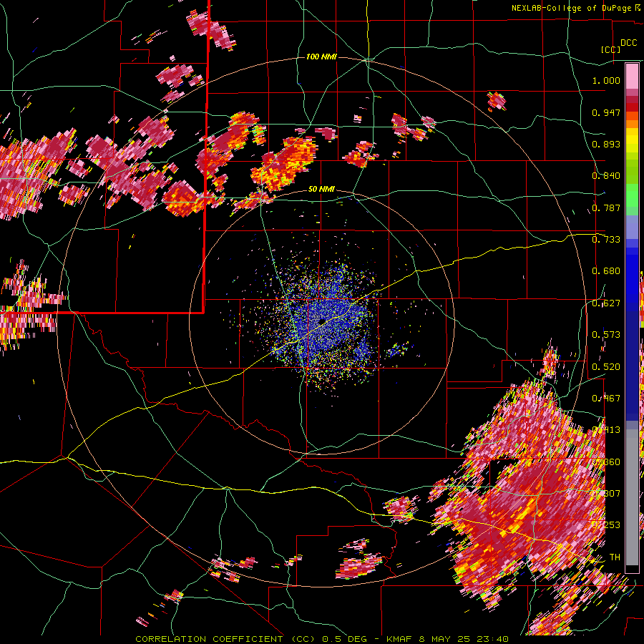Click the TH threshold label

615,557
